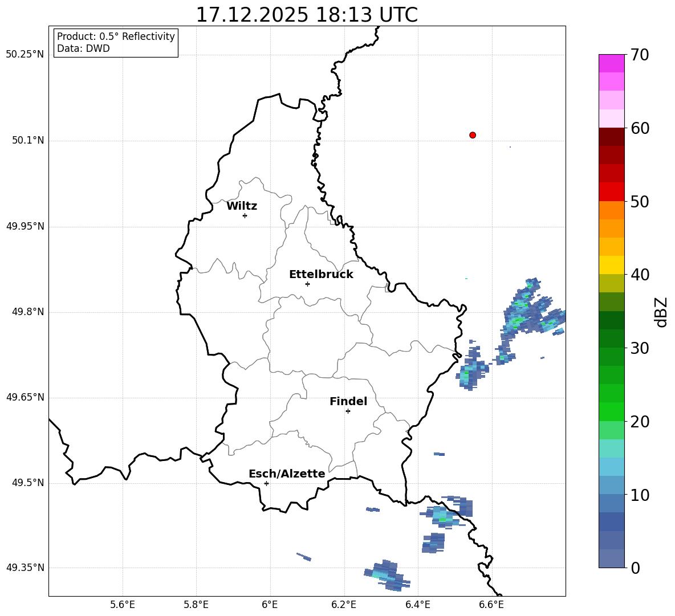Click the colorbar '50' tick label
The height and width of the screenshot is (616, 675).
(x=640, y=201)
